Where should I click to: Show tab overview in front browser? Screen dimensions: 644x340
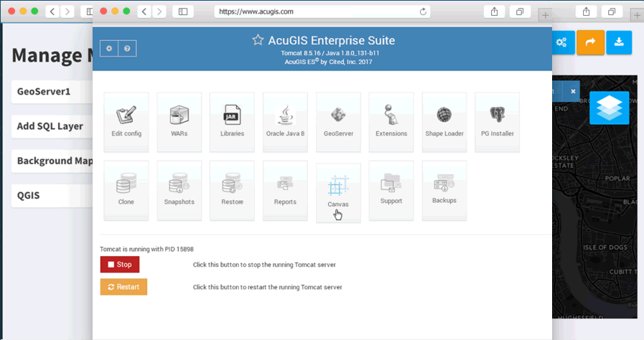tap(520, 11)
